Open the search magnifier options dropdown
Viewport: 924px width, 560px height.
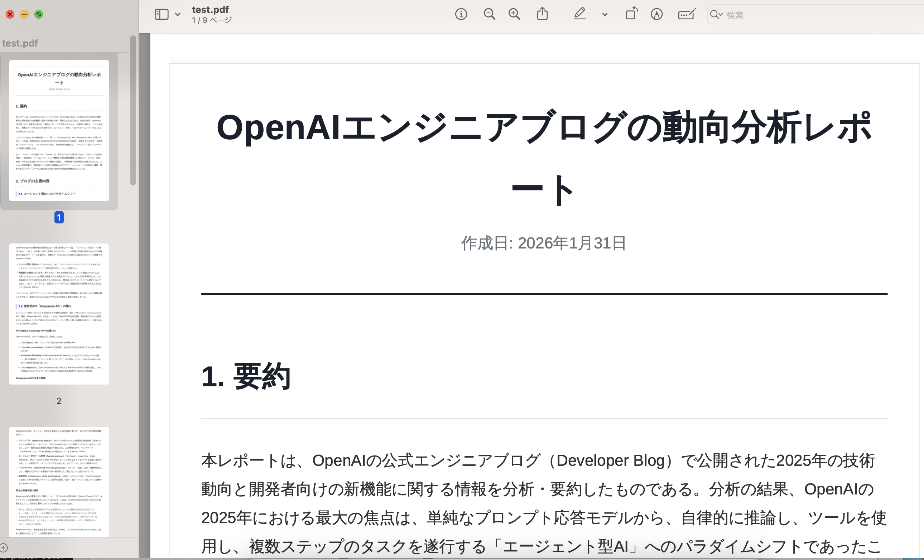click(716, 15)
